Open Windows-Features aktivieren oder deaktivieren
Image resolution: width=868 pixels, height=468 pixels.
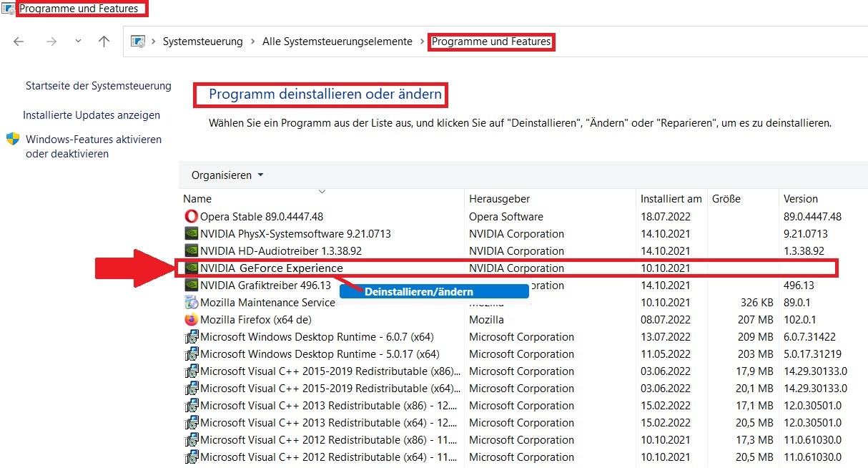click(94, 146)
